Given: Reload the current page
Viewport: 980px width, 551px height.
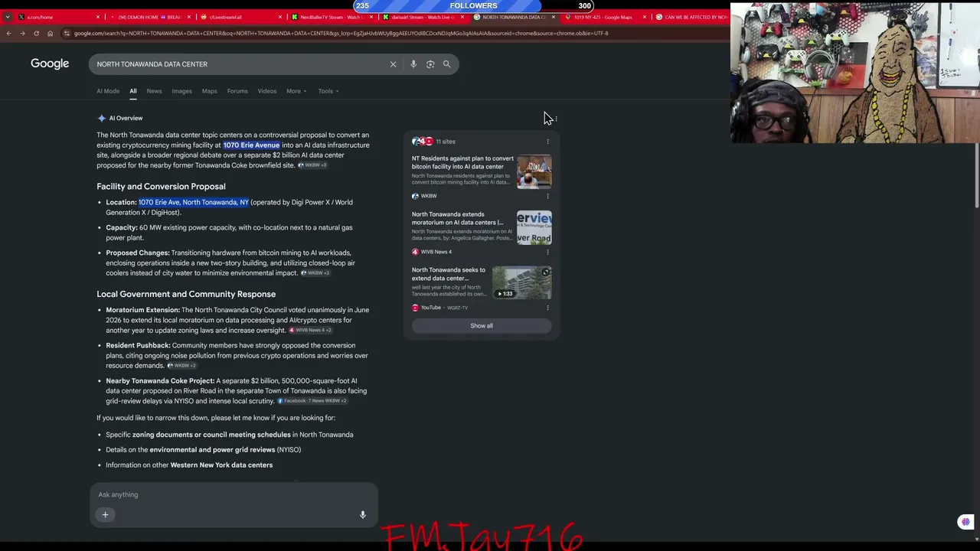Looking at the screenshot, I should point(36,33).
